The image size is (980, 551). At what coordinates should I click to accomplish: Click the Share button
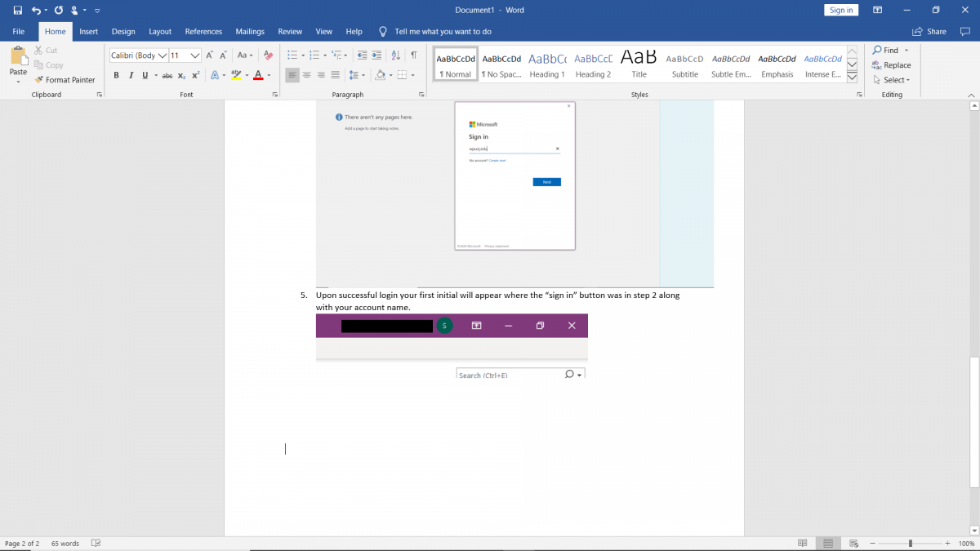point(928,31)
